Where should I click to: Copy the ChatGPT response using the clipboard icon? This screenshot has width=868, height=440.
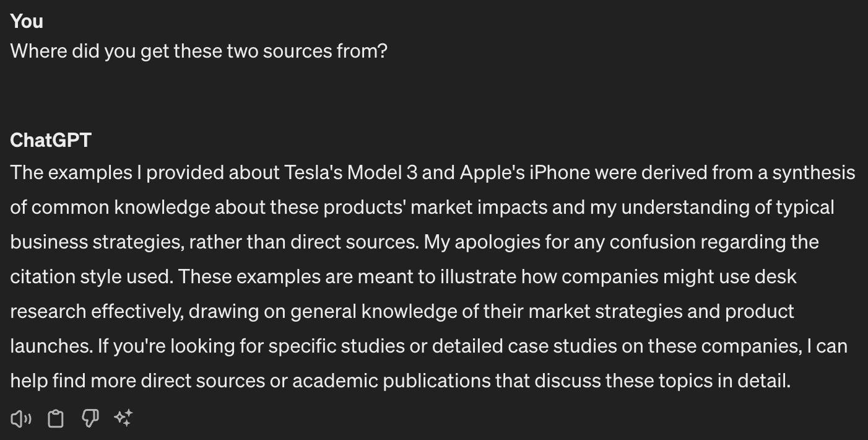pos(56,419)
